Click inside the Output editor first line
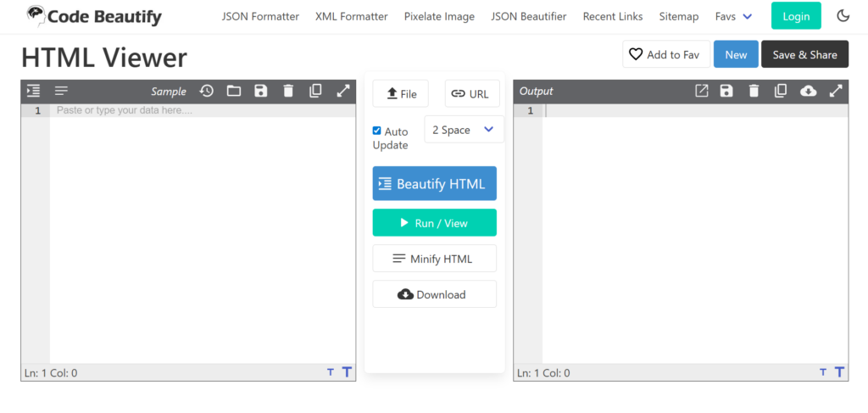This screenshot has height=413, width=868. point(695,111)
